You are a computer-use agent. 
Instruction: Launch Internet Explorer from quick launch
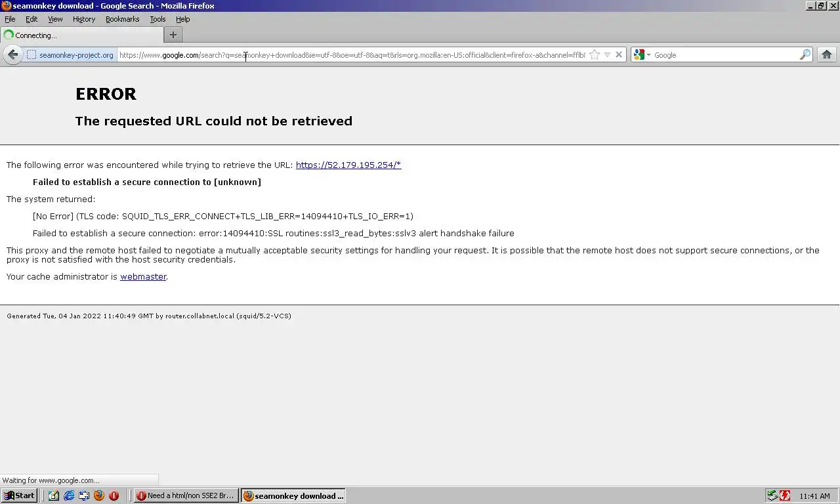(x=69, y=495)
